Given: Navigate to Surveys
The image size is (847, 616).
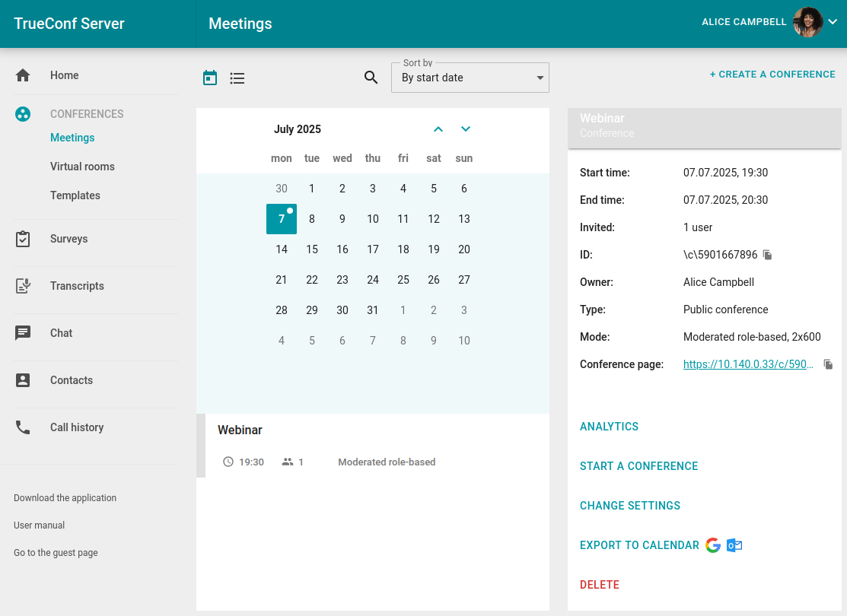Looking at the screenshot, I should (x=68, y=239).
